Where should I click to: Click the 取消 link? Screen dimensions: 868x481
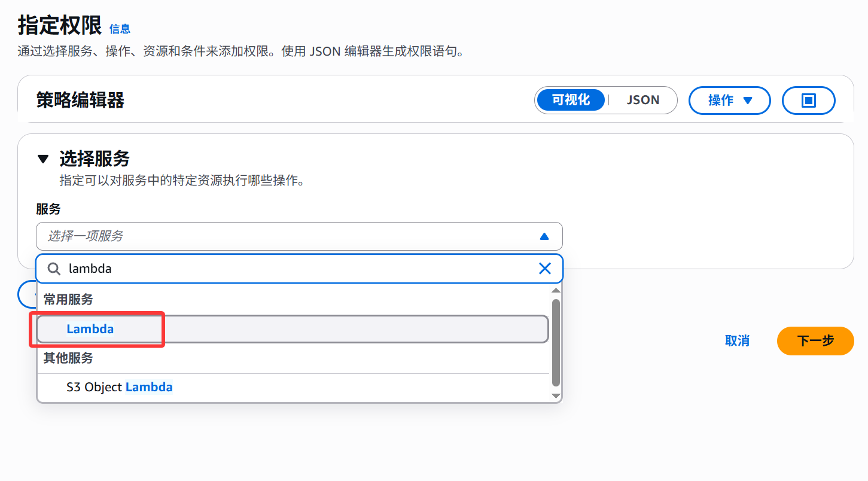point(737,341)
